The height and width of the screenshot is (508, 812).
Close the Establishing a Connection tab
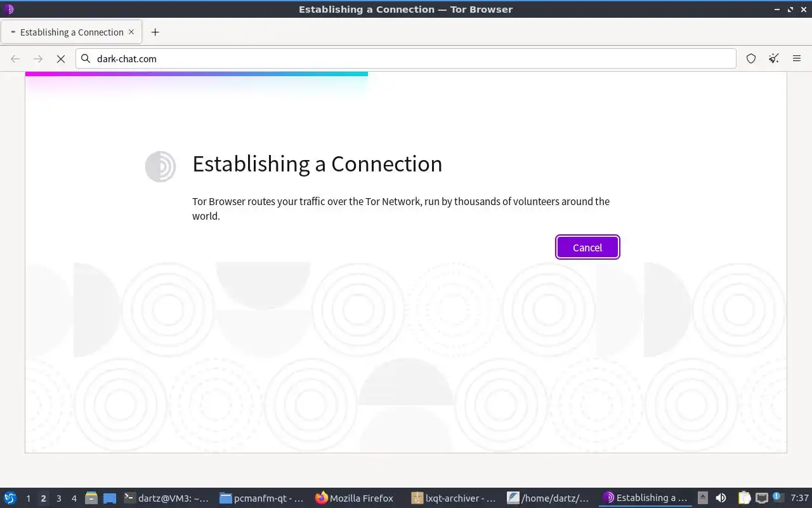(131, 32)
